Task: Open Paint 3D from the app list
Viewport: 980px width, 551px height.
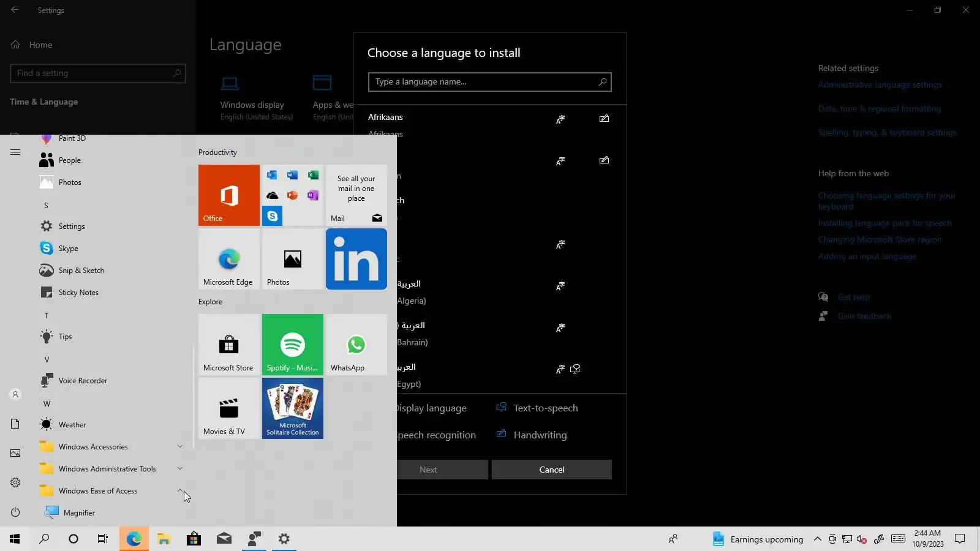Action: [110, 138]
